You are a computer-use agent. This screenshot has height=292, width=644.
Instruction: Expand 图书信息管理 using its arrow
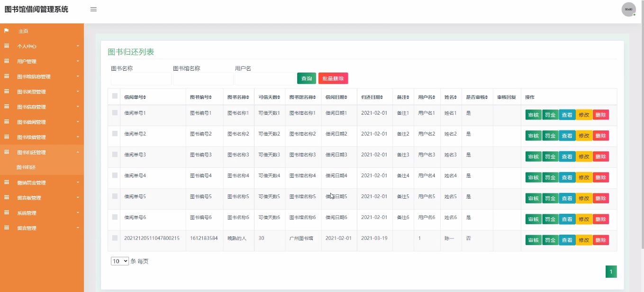tap(78, 107)
